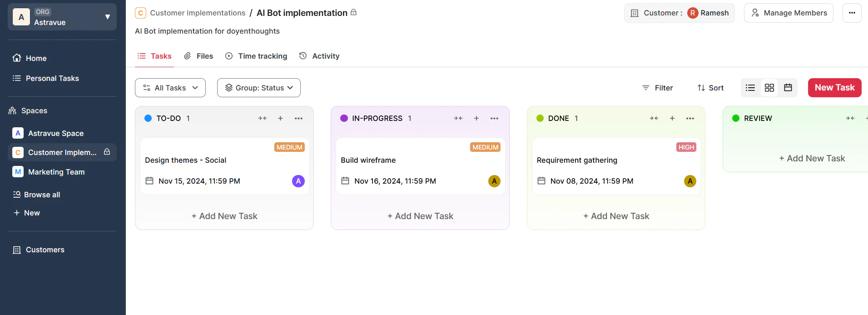Switch to calendar view
868x315 pixels.
coord(788,88)
